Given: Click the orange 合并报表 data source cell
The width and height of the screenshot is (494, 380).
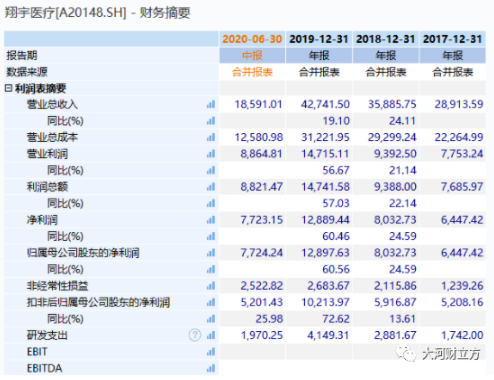Looking at the screenshot, I should click(x=252, y=72).
